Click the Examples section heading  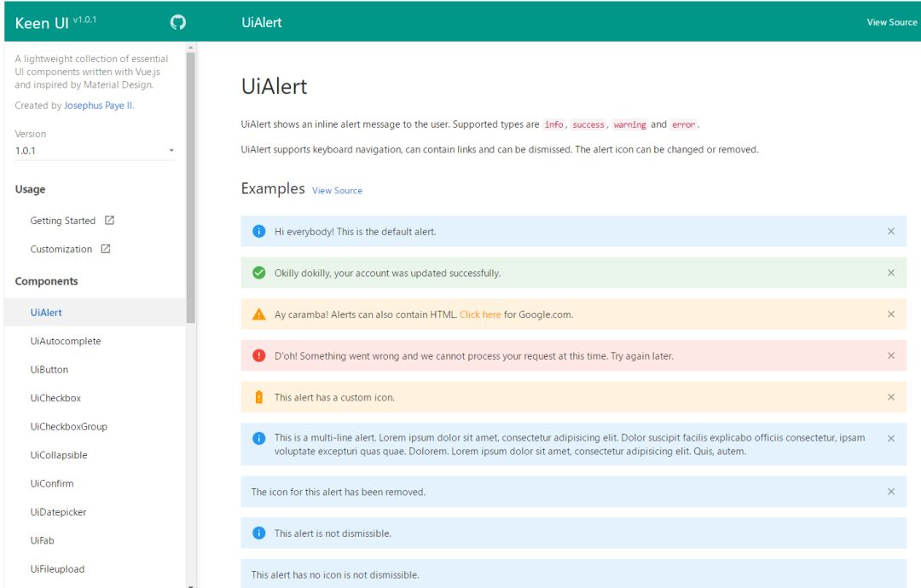[273, 188]
